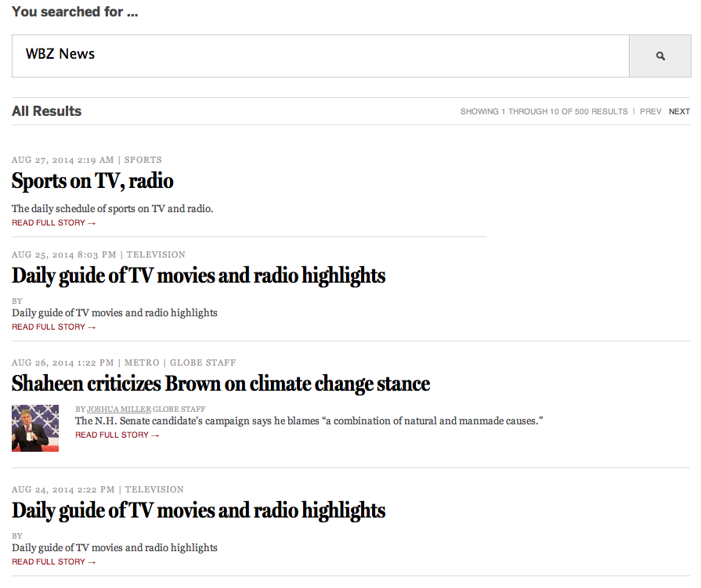Open the Aug 24 Daily guide headline
Image resolution: width=701 pixels, height=588 pixels.
[198, 510]
